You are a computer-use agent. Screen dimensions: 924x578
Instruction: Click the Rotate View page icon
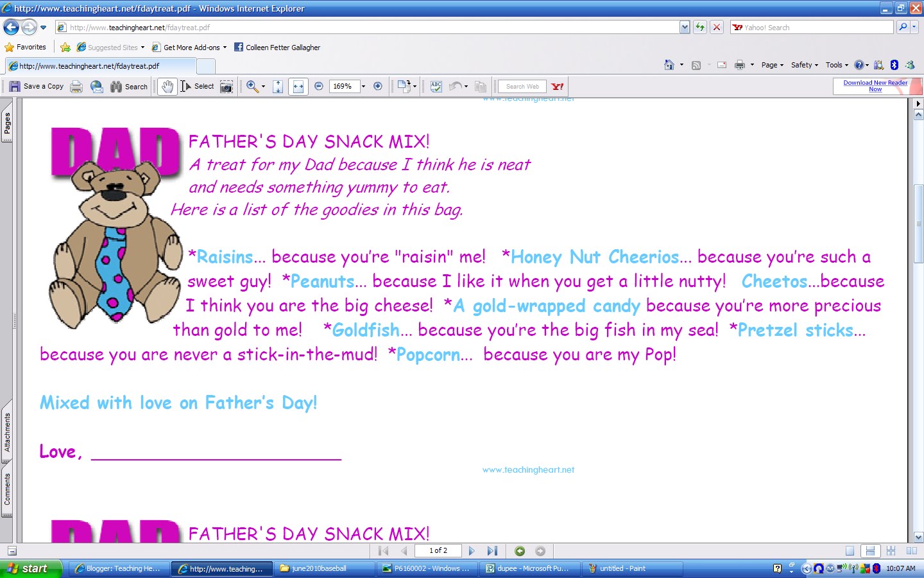pos(404,86)
